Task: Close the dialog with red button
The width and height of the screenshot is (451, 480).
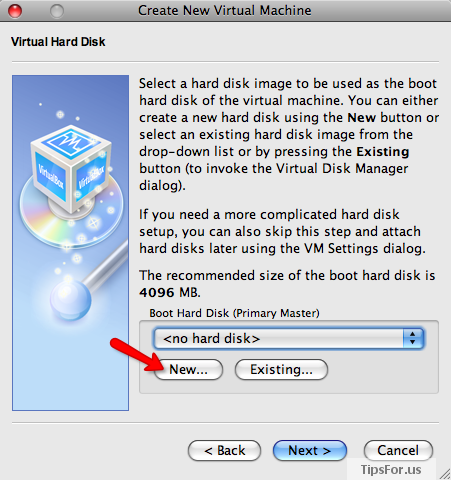Action: pos(15,11)
